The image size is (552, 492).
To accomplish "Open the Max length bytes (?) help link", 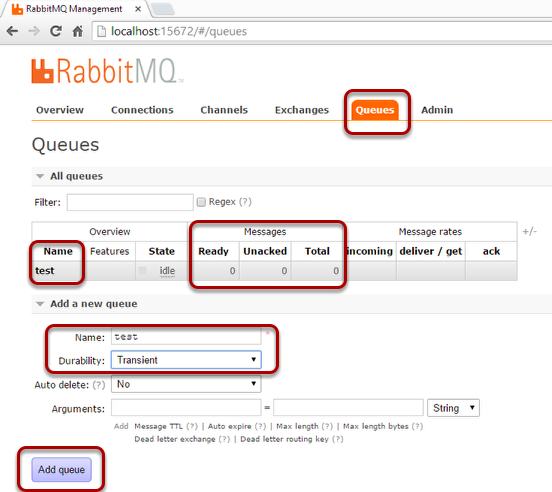I will coord(417,426).
